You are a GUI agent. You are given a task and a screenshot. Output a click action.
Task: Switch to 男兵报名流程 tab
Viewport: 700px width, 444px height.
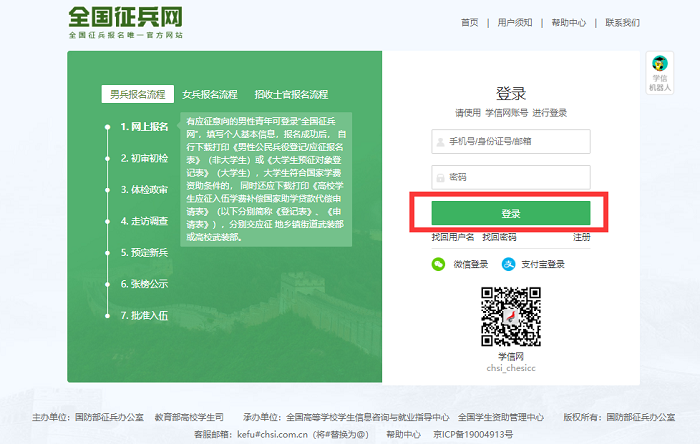pyautogui.click(x=137, y=94)
